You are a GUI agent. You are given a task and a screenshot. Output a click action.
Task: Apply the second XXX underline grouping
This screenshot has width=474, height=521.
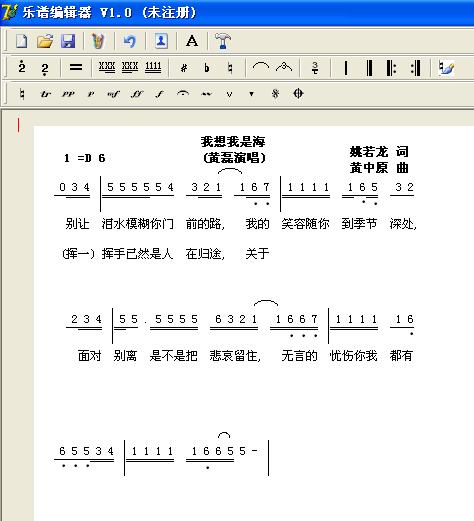130,68
